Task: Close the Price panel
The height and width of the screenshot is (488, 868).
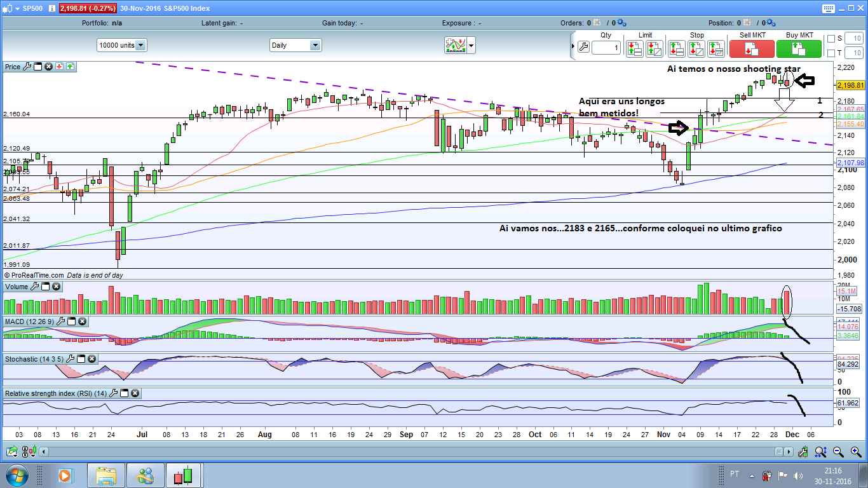Action: point(48,66)
